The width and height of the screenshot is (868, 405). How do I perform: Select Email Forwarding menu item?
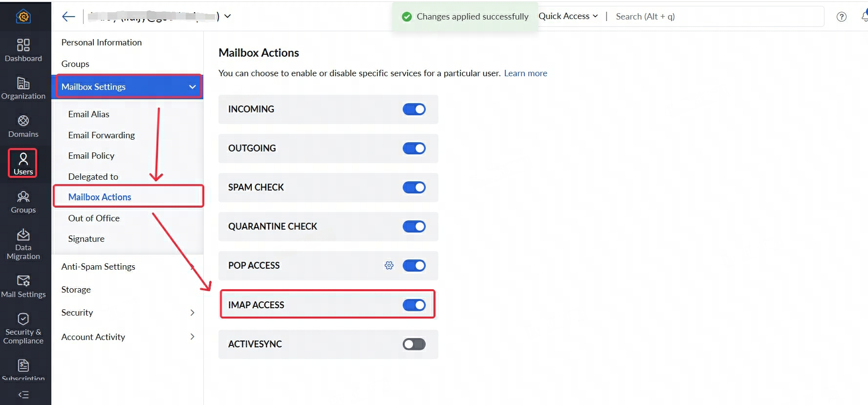pyautogui.click(x=101, y=135)
